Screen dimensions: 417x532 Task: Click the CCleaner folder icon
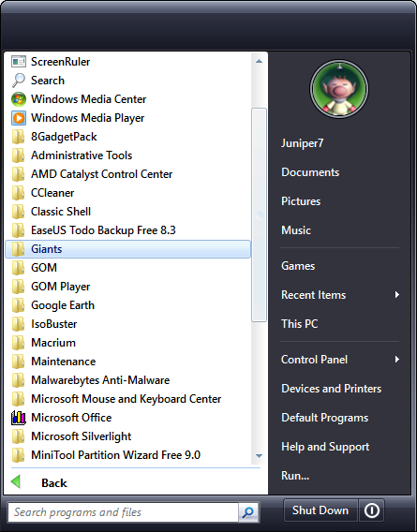tap(19, 193)
